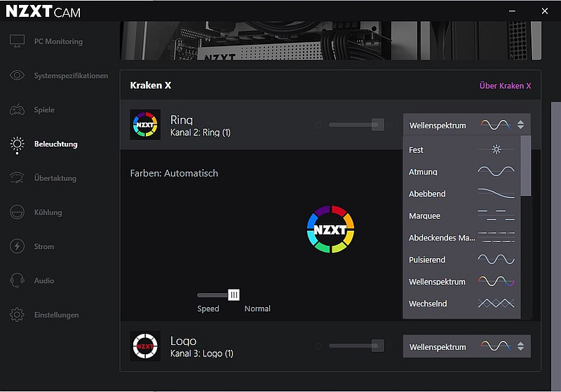Screen dimensions: 561x392
Task: Click the Logo channel NZXT thumbnail icon
Action: pyautogui.click(x=145, y=346)
